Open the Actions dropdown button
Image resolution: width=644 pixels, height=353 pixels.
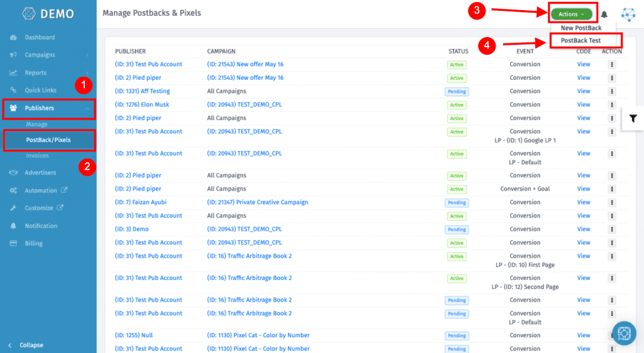(x=571, y=14)
